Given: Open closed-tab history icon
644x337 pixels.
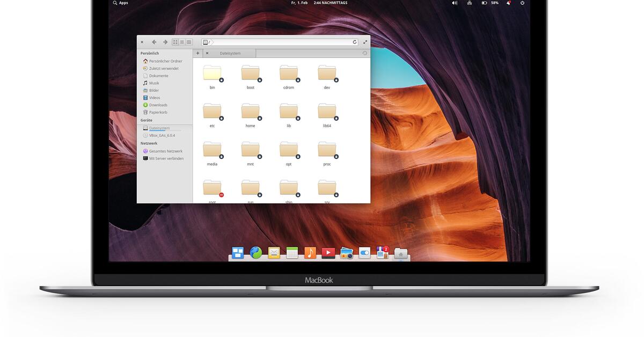Looking at the screenshot, I should click(365, 53).
